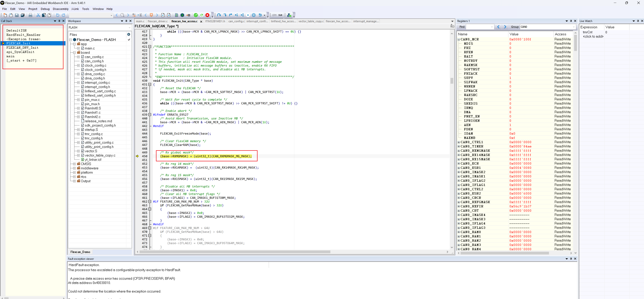
Task: Click the ETM trace toolbar icon
Action: pyautogui.click(x=274, y=15)
